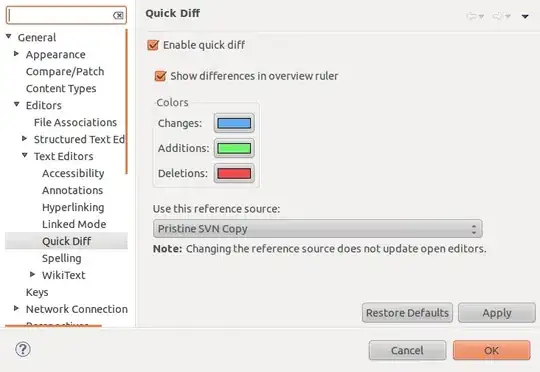Pick the blue Changes color swatch
Image resolution: width=540 pixels, height=372 pixels.
click(234, 123)
